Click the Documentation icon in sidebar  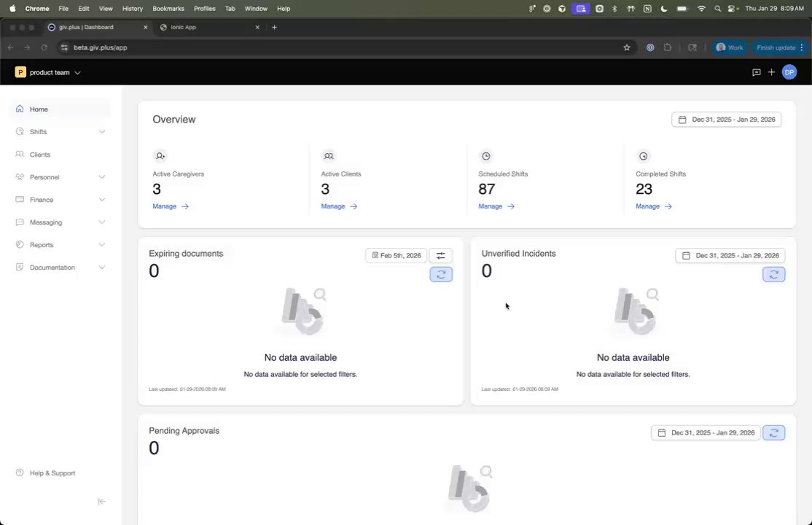[20, 267]
